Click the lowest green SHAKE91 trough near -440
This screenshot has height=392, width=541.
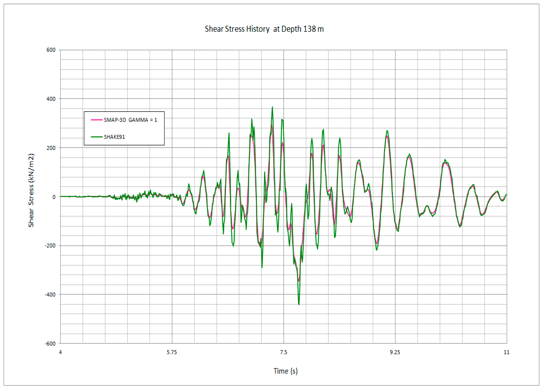(x=299, y=304)
